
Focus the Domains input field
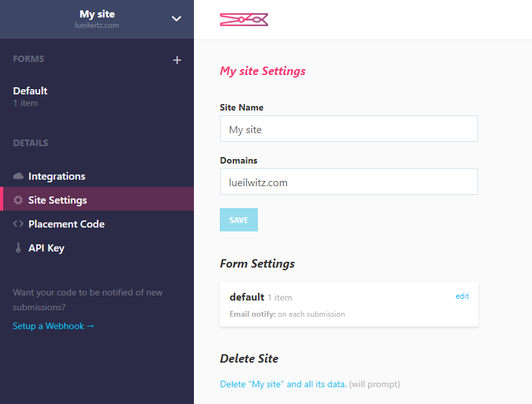click(x=349, y=182)
